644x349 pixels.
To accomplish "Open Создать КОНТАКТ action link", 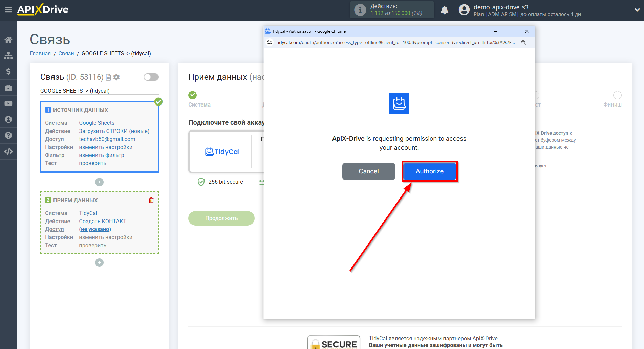I will [103, 222].
